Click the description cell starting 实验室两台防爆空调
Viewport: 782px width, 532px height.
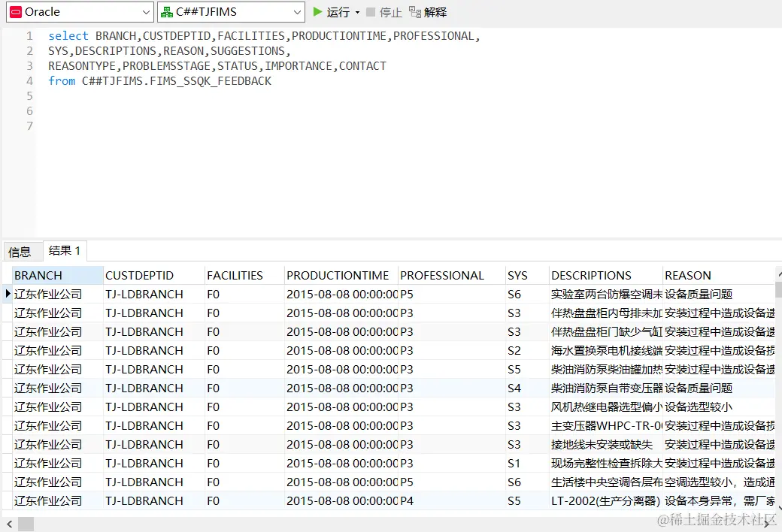tap(606, 294)
